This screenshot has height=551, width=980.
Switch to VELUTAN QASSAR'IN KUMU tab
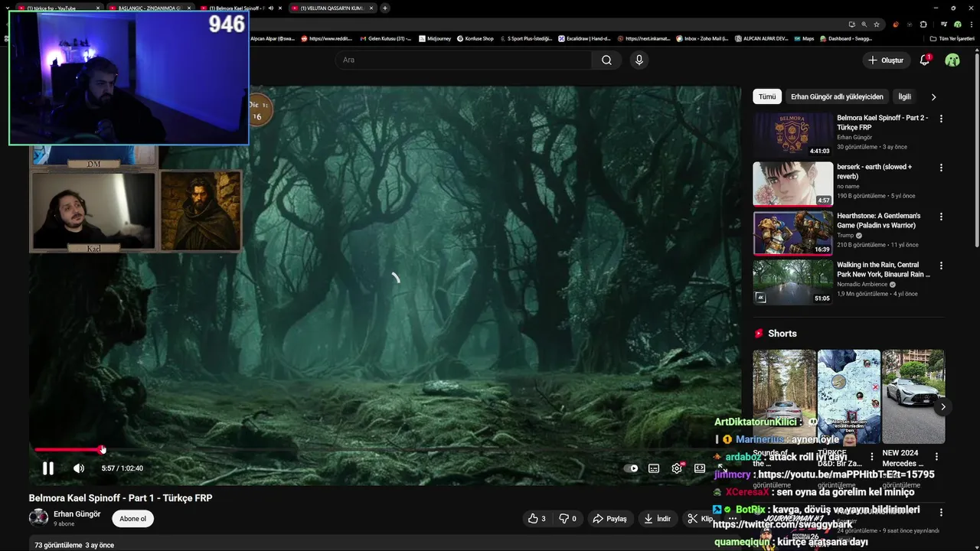pyautogui.click(x=333, y=8)
